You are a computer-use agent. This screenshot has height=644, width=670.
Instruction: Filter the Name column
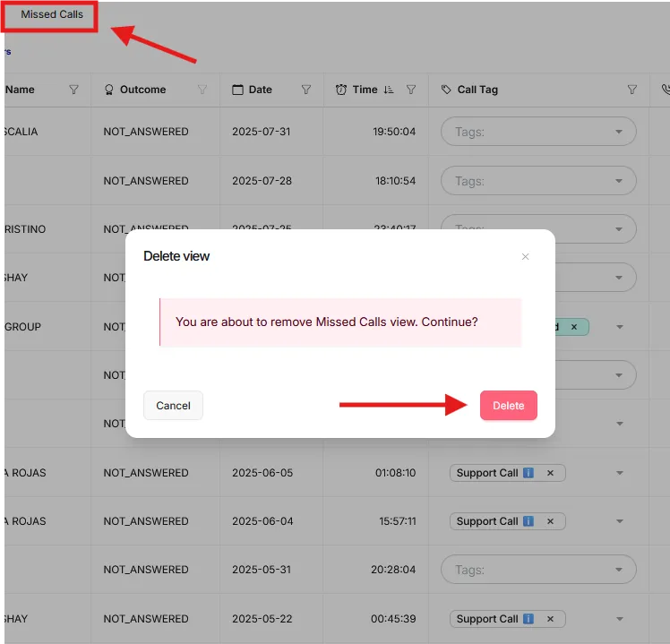74,90
